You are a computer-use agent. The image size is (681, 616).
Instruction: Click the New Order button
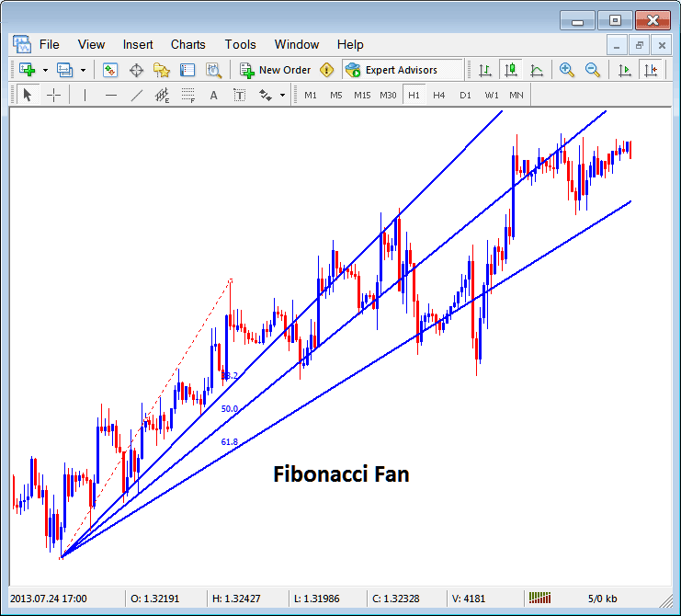(x=276, y=70)
